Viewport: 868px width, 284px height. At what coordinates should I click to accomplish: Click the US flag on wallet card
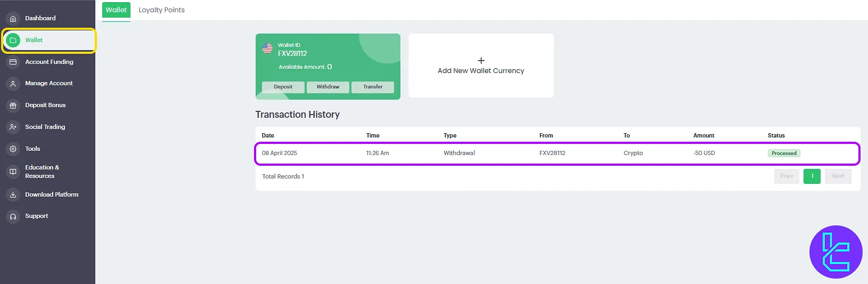(267, 48)
